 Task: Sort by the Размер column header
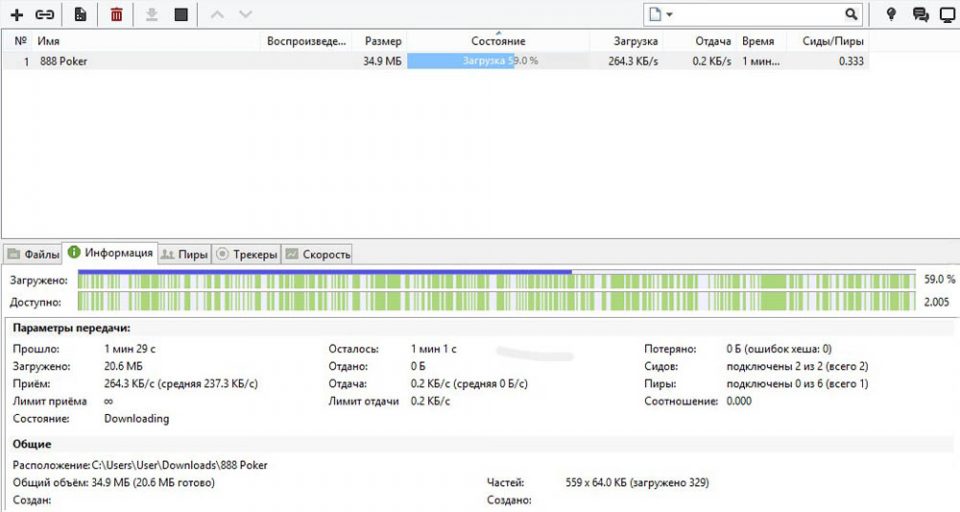point(383,41)
